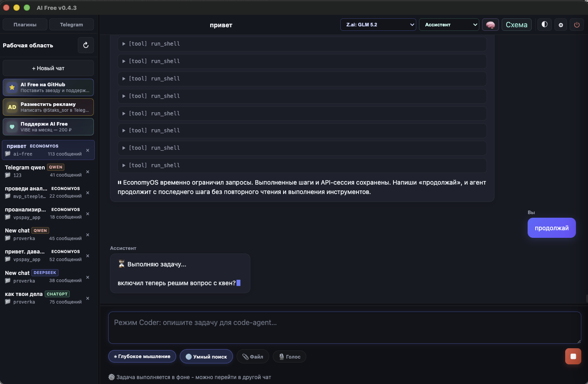
Task: Click the 113 сообщений count text
Action: [x=65, y=154]
